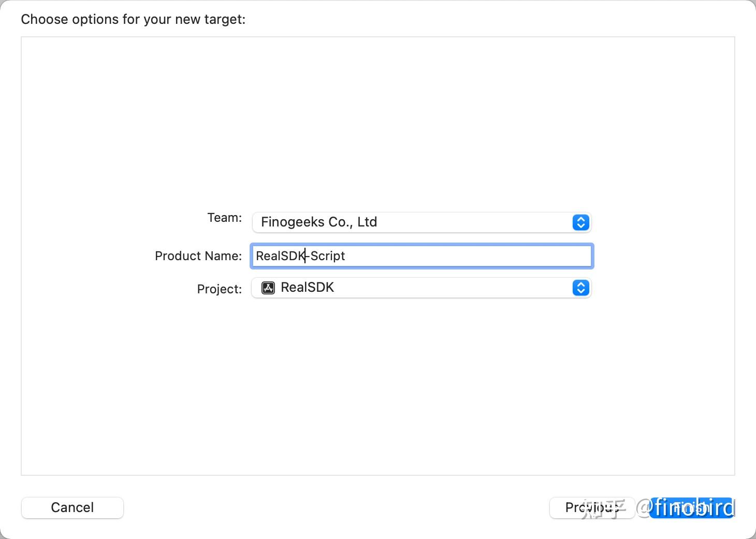Click the blue arrows on the Project popup
The width and height of the screenshot is (756, 539).
(x=580, y=288)
